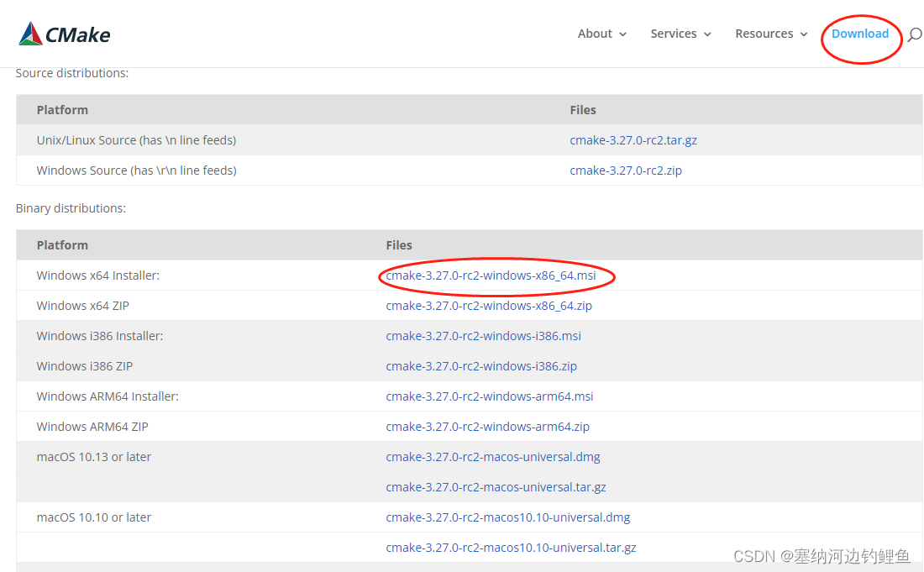
Task: Click the 'macOS 10.13 or later' label
Action: tap(94, 457)
